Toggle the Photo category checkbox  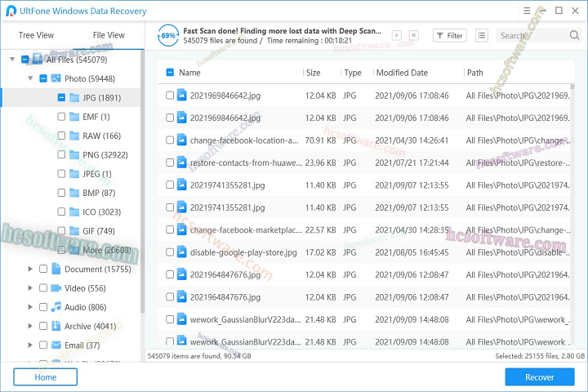[43, 78]
